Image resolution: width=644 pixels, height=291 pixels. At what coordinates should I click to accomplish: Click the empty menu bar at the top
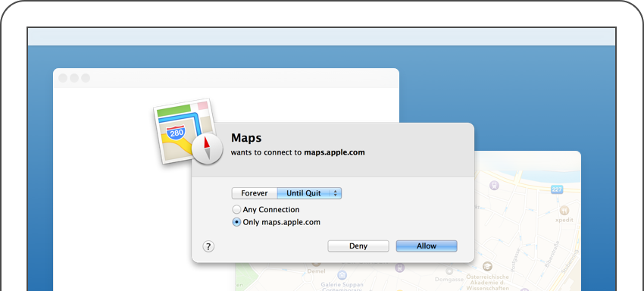(321, 36)
